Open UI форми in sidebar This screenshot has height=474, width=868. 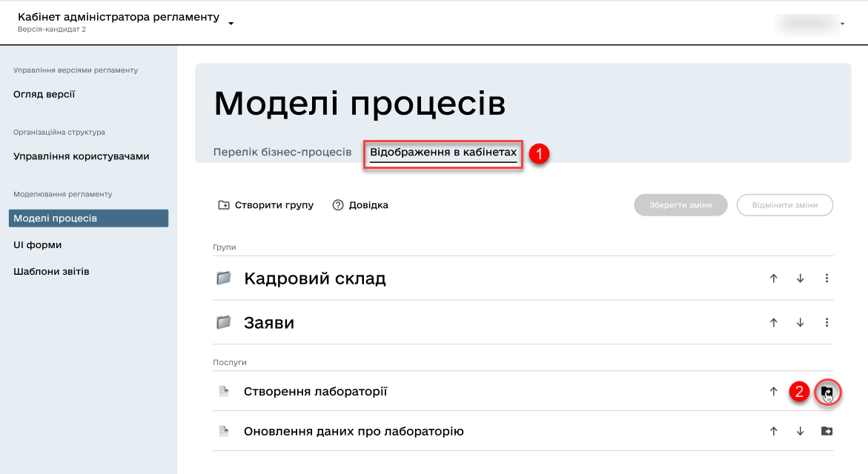(37, 244)
